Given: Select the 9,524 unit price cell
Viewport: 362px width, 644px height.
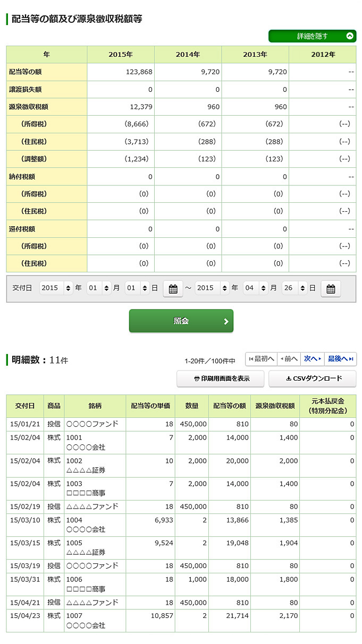Looking at the screenshot, I should pos(150,547).
